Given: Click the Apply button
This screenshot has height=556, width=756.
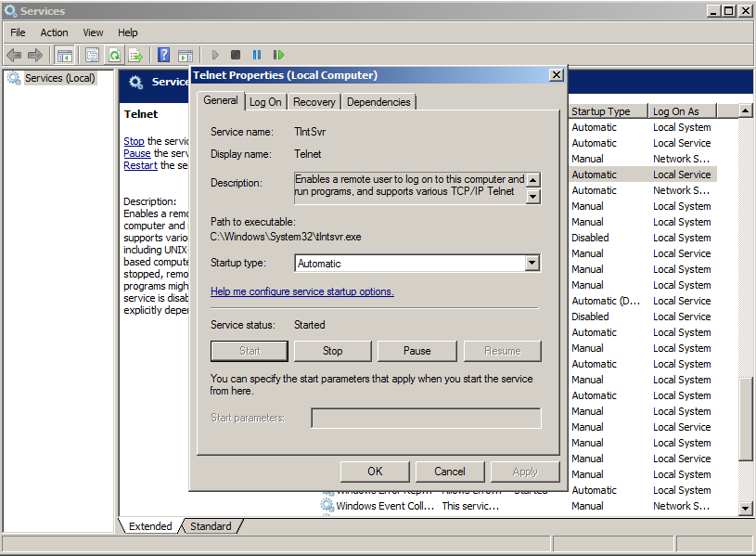Looking at the screenshot, I should click(525, 472).
